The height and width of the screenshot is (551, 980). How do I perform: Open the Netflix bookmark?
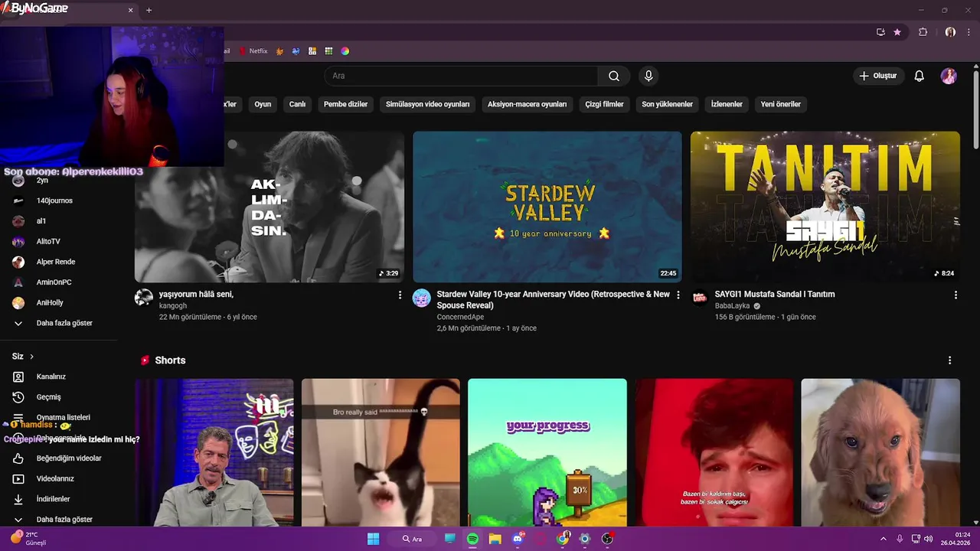(253, 51)
